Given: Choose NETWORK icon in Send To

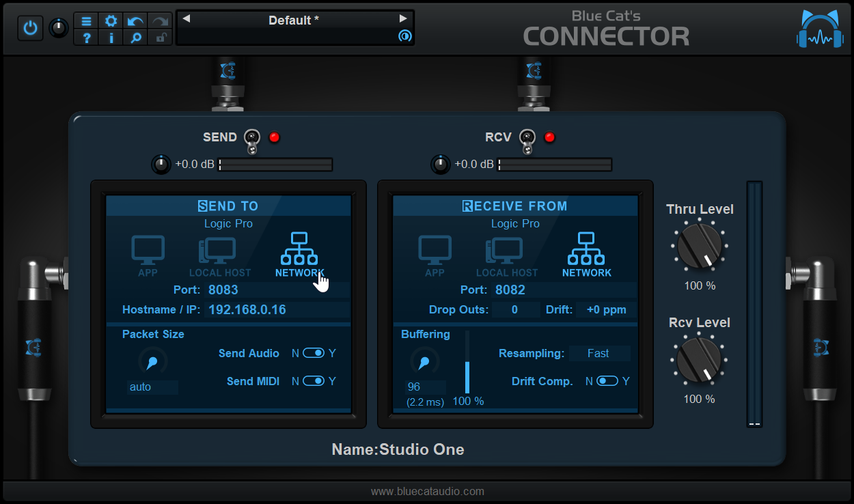Looking at the screenshot, I should (x=300, y=254).
